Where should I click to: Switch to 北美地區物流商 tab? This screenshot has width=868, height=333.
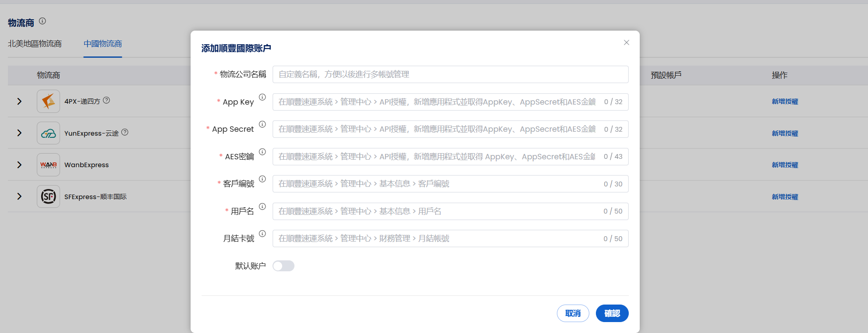35,44
